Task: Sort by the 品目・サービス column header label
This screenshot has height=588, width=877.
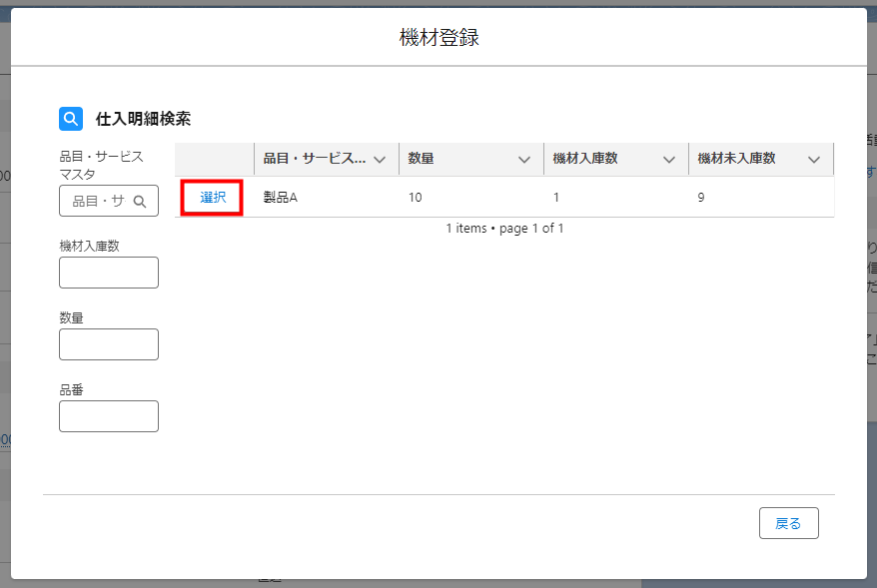Action: (x=314, y=159)
